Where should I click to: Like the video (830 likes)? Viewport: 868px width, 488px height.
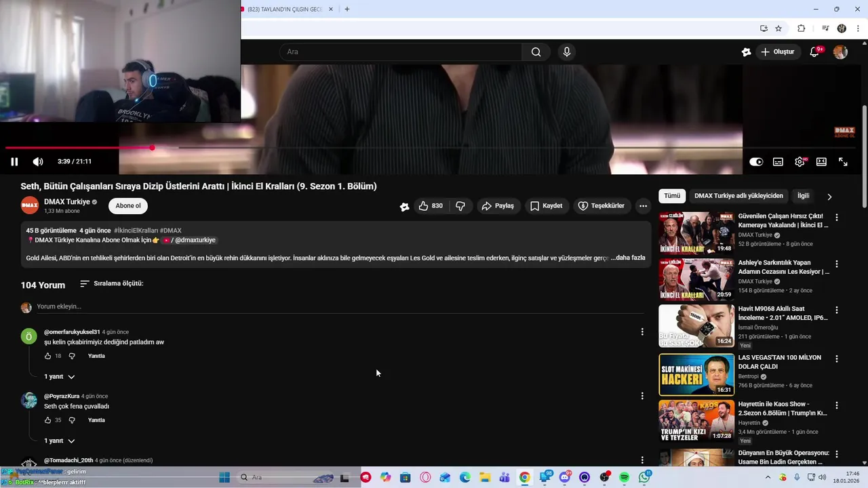click(431, 206)
